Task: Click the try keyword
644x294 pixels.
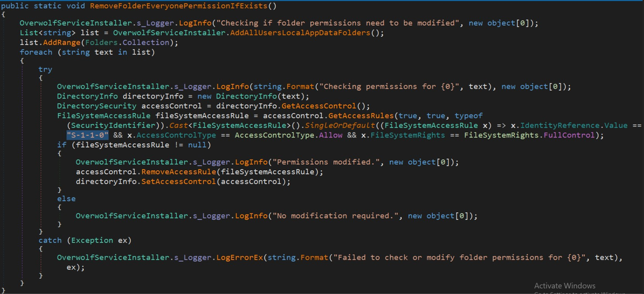Action: pyautogui.click(x=45, y=70)
